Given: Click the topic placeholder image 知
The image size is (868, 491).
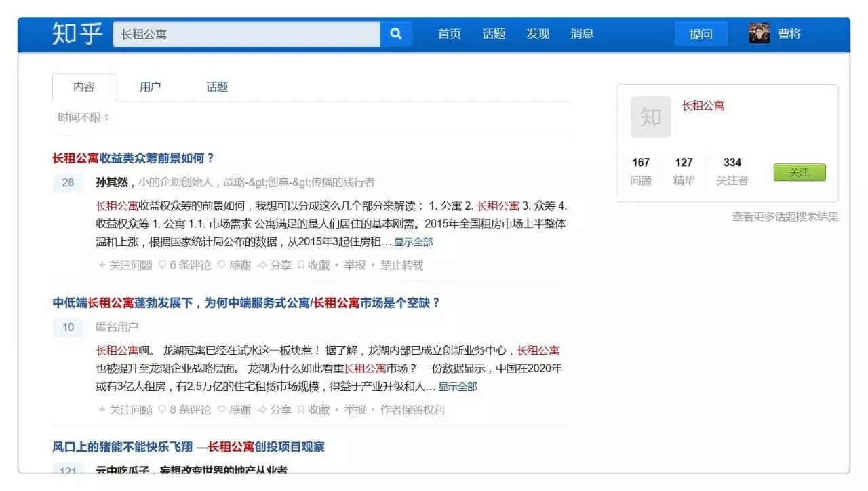Looking at the screenshot, I should [651, 117].
